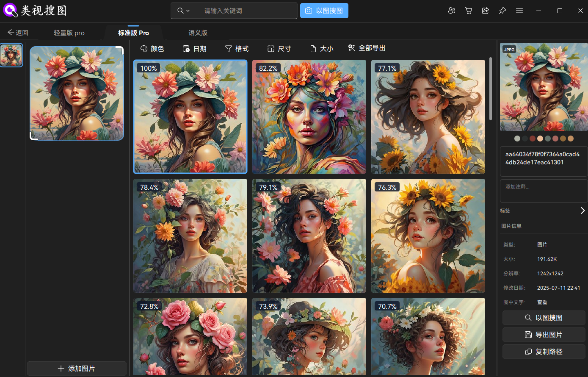Click the 复制路径 button
Screen dimensions: 588x377
(x=544, y=352)
